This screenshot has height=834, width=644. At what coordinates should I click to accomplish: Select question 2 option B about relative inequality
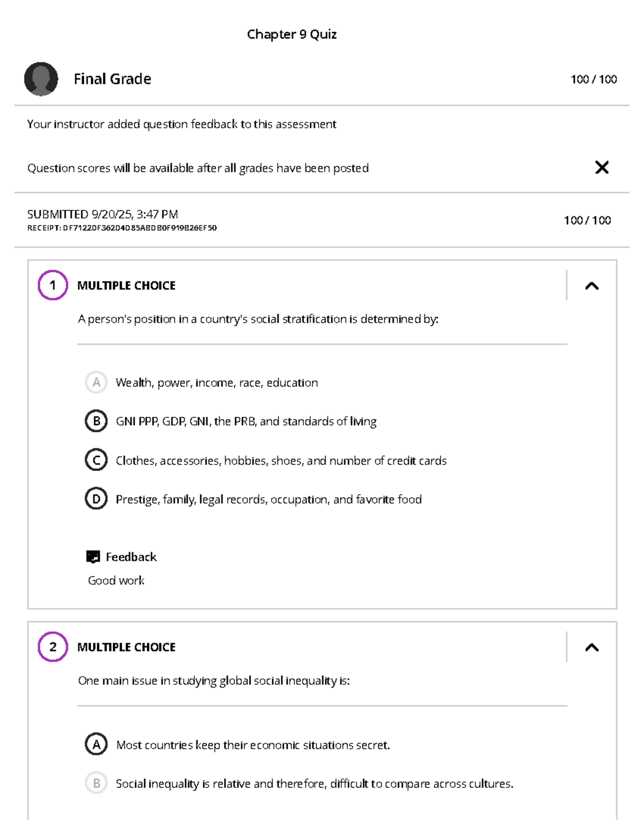tap(97, 783)
